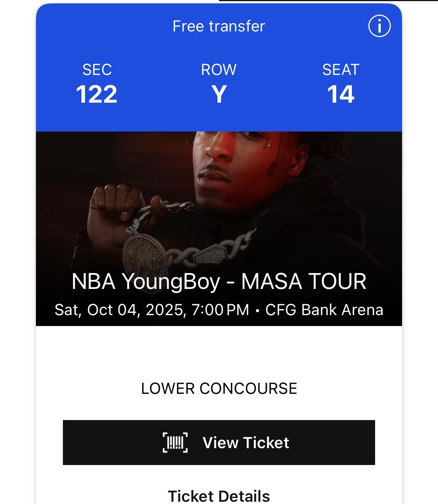Click the NBA YoungBoy event title

[146, 281]
